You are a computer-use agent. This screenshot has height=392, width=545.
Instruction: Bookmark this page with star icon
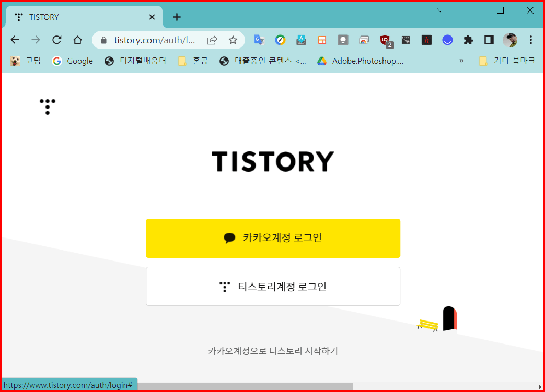click(x=233, y=40)
